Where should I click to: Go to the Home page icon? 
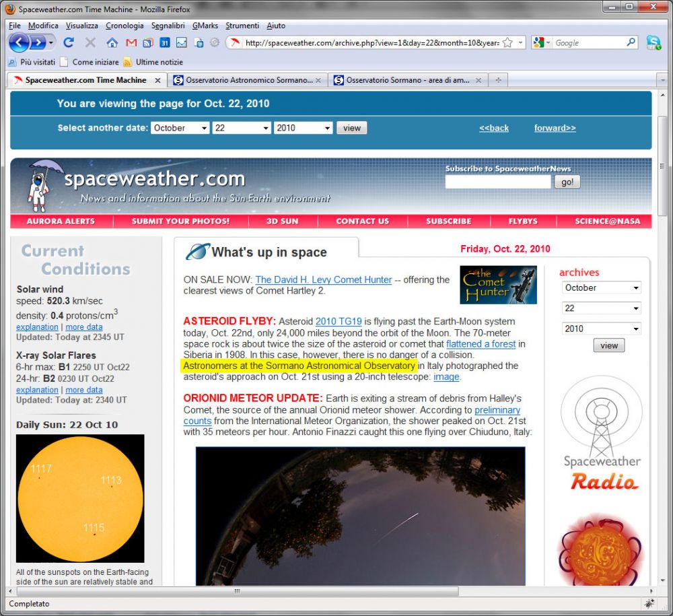(x=112, y=43)
